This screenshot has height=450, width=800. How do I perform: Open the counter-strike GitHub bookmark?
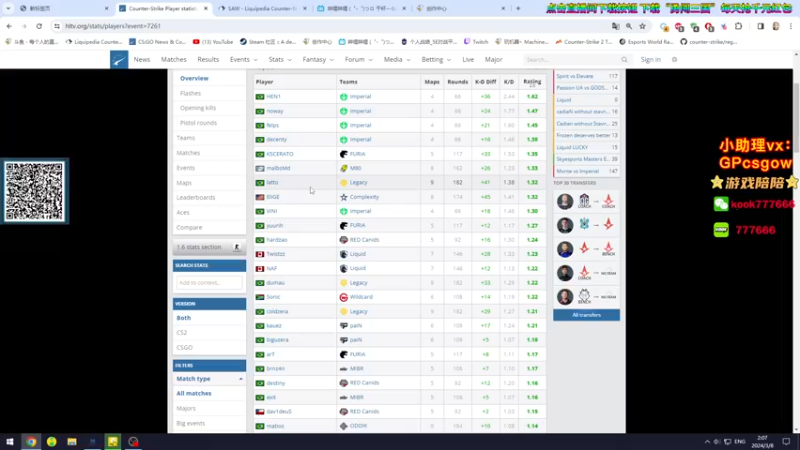(x=709, y=42)
